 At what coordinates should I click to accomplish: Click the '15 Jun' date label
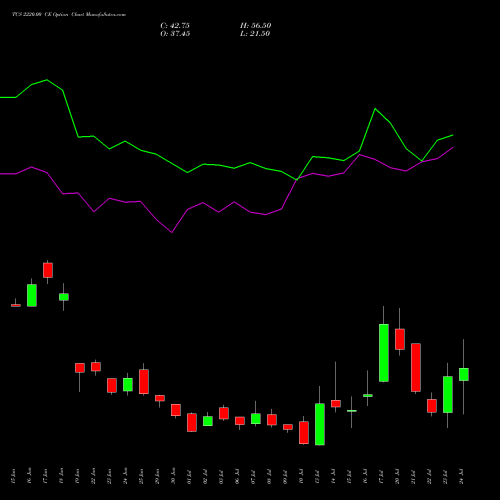point(13,476)
